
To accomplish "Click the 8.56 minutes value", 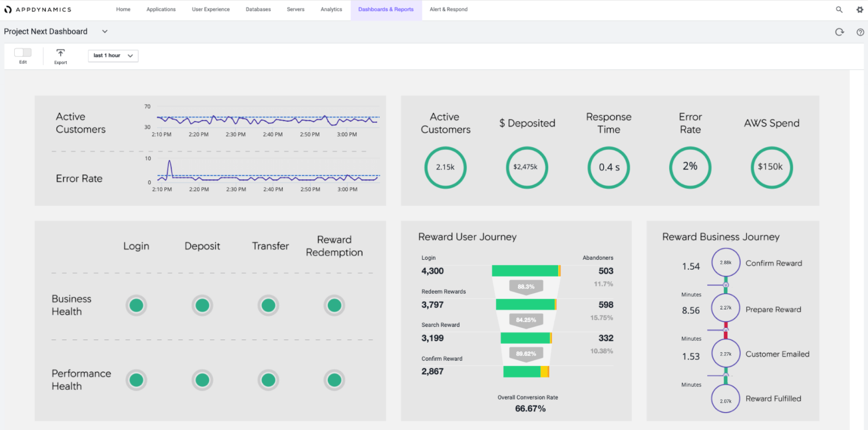I will [x=691, y=310].
